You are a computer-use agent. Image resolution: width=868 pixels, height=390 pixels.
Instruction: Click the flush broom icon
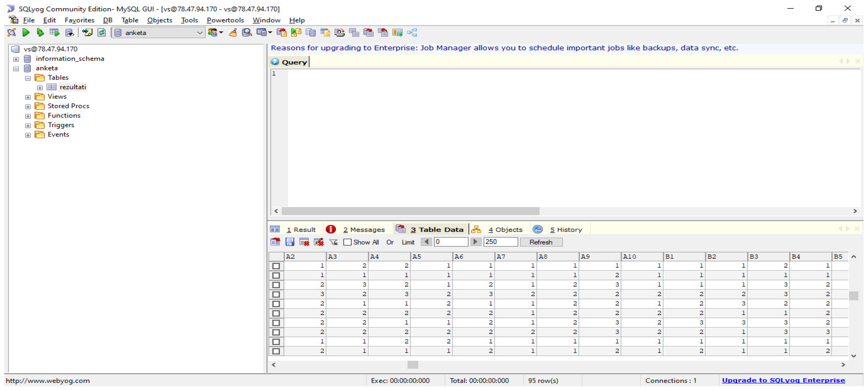point(233,33)
